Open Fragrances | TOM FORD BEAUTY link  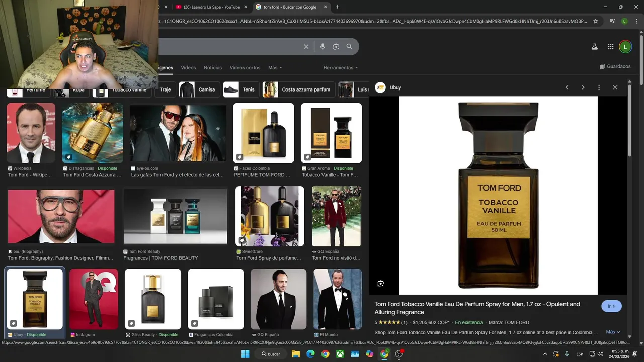(x=161, y=258)
